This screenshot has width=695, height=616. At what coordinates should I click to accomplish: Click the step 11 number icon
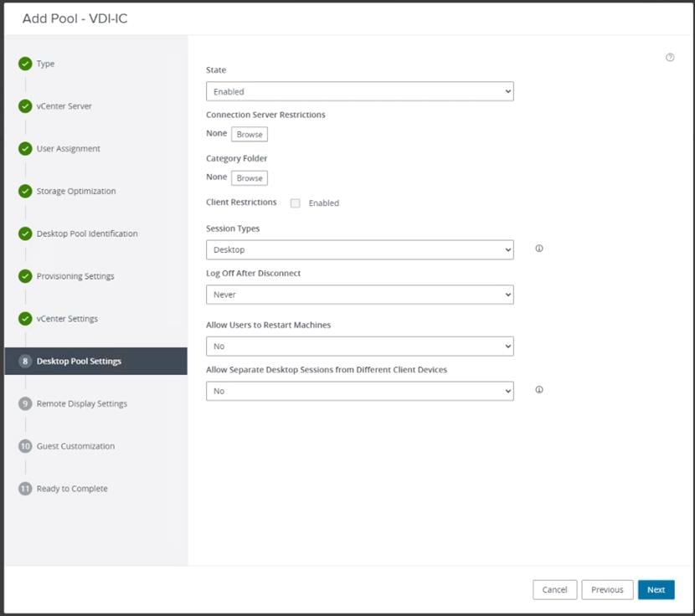click(x=25, y=489)
